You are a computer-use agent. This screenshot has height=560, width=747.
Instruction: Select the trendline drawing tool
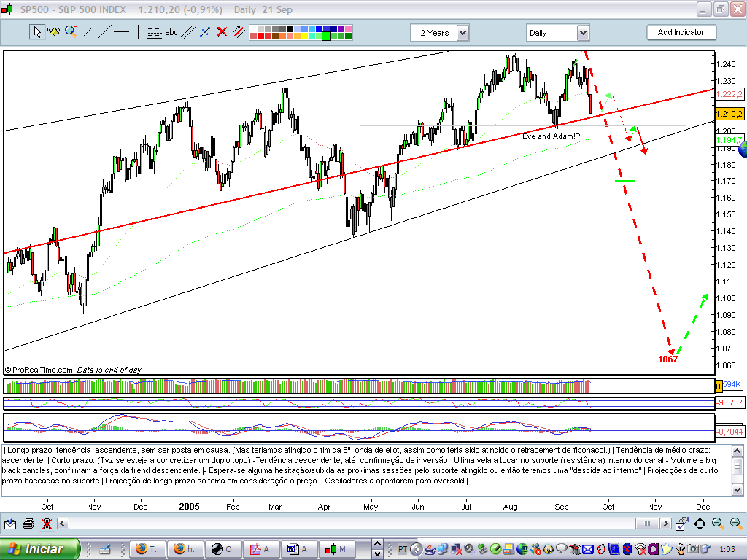point(88,32)
